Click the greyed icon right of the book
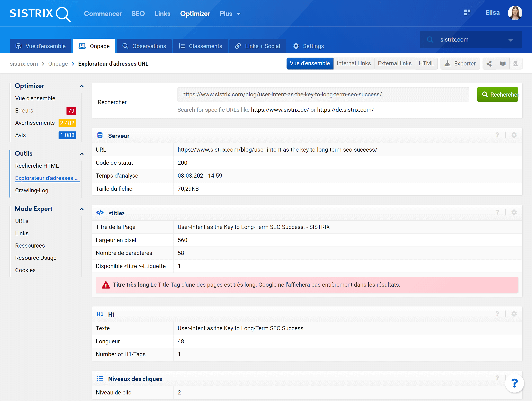Viewport: 532px width, 401px height. coord(516,63)
